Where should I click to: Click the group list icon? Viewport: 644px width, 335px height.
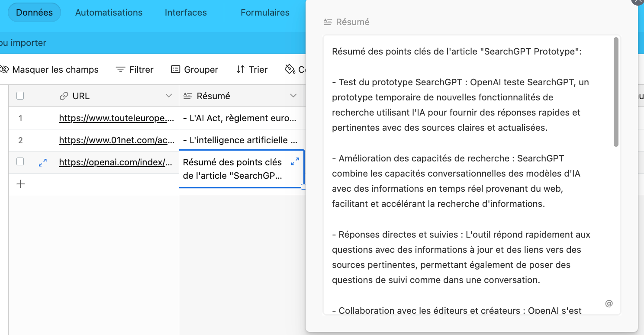pyautogui.click(x=175, y=70)
